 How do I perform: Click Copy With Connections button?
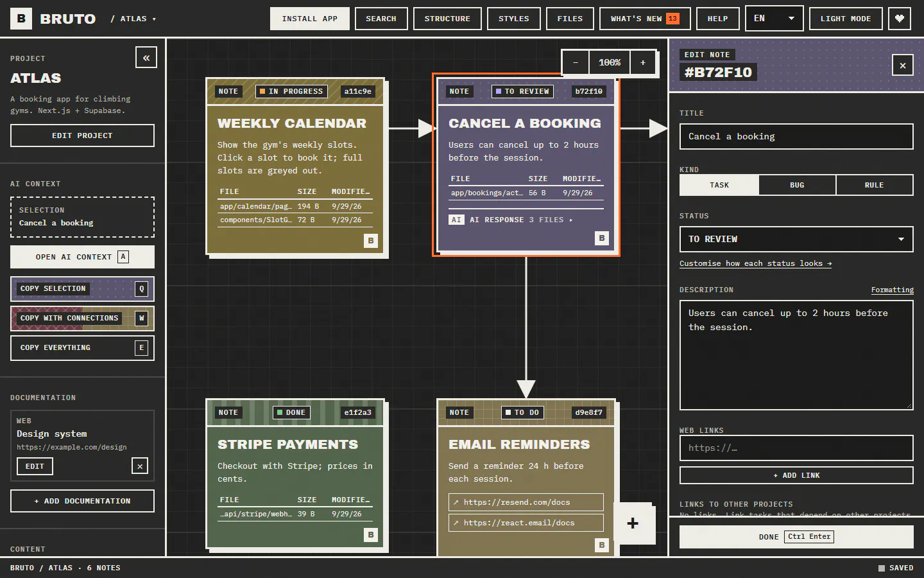click(82, 319)
